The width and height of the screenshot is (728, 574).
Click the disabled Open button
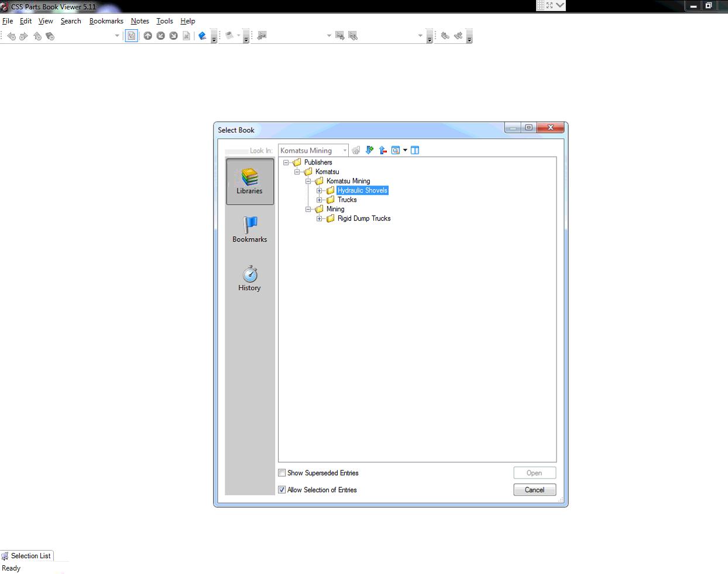pos(534,472)
